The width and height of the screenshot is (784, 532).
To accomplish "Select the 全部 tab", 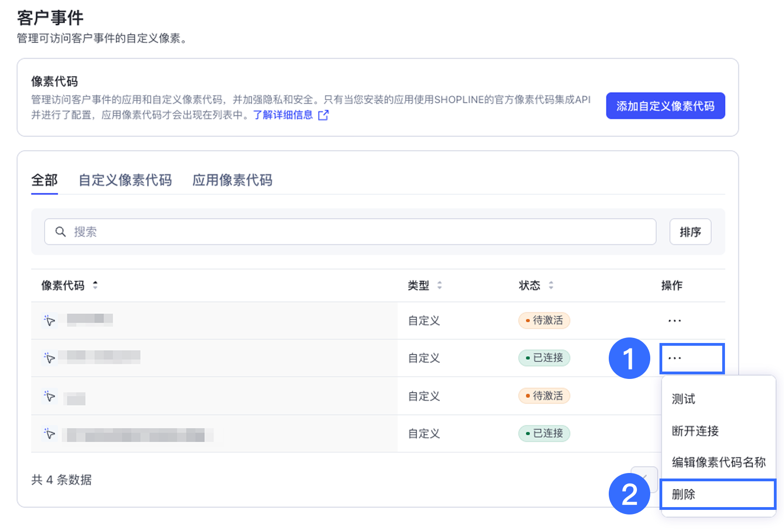I will point(44,180).
